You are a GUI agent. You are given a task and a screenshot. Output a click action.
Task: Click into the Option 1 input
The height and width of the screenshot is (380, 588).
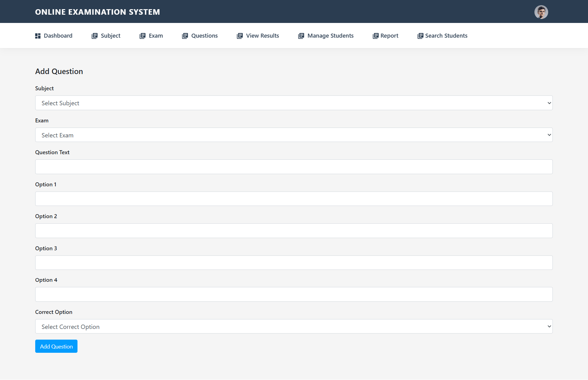[x=294, y=199]
